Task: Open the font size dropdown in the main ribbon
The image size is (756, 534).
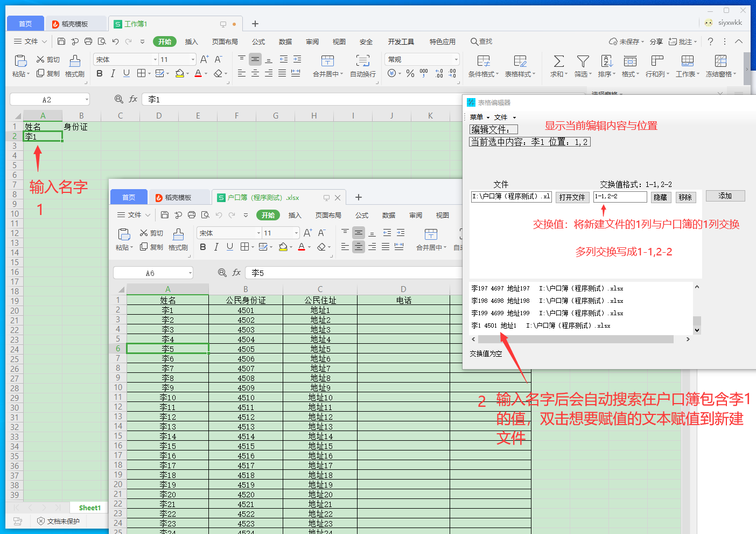Action: pos(193,59)
